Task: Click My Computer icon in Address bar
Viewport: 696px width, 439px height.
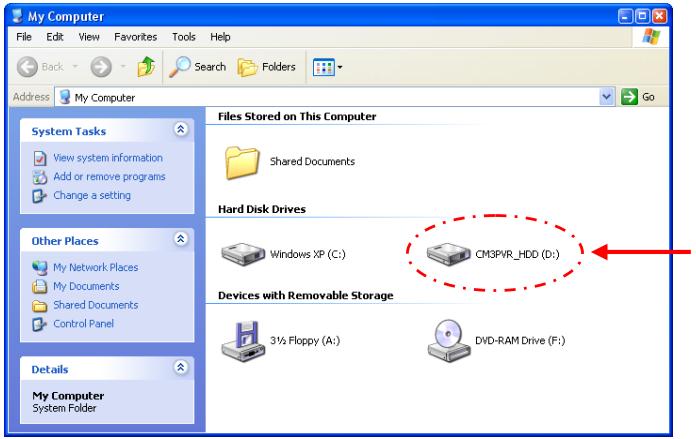Action: 65,97
